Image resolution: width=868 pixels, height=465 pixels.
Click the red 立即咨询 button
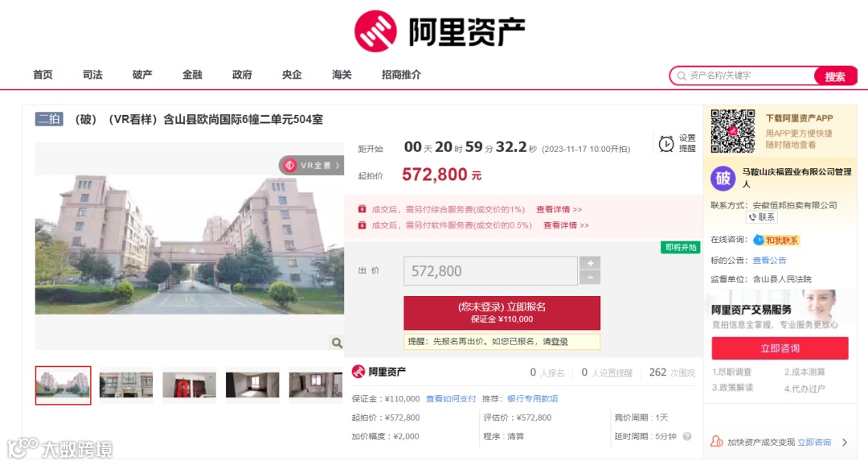pos(780,348)
